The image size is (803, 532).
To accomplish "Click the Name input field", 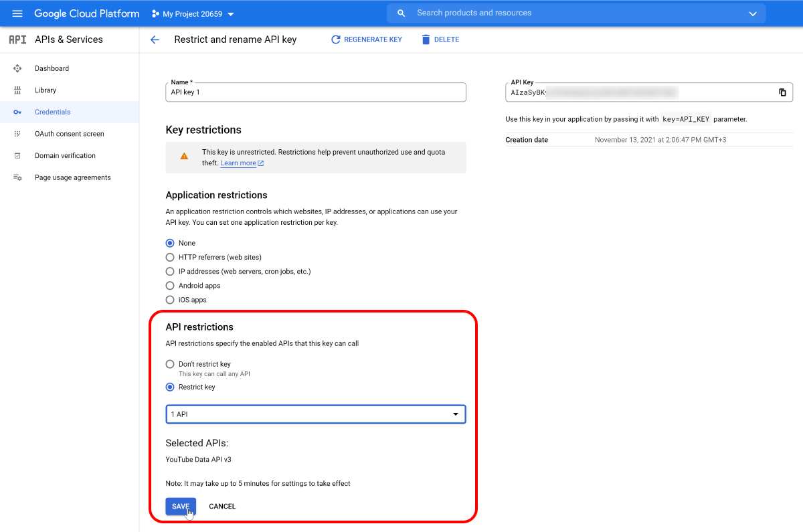I will point(316,92).
